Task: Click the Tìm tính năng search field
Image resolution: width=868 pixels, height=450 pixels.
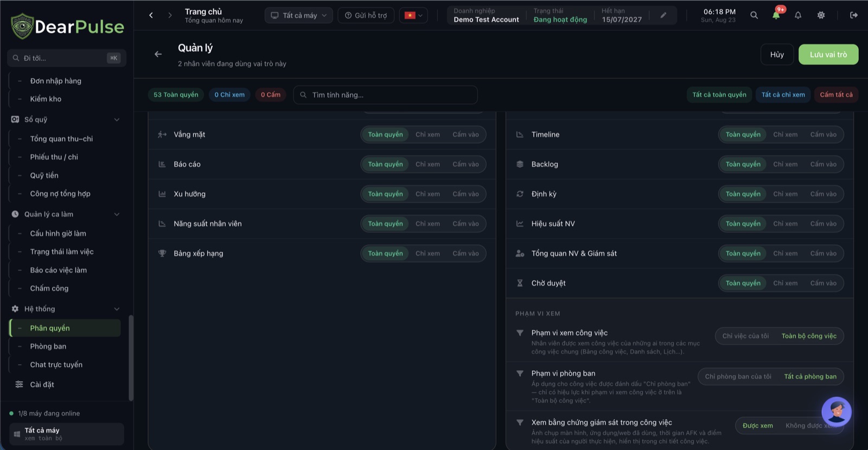Action: [x=385, y=95]
